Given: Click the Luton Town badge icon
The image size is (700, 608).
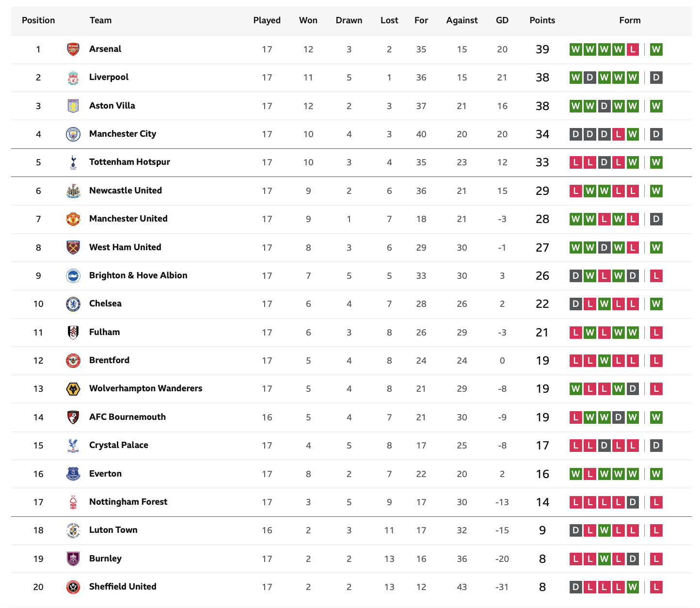Looking at the screenshot, I should coord(73,530).
